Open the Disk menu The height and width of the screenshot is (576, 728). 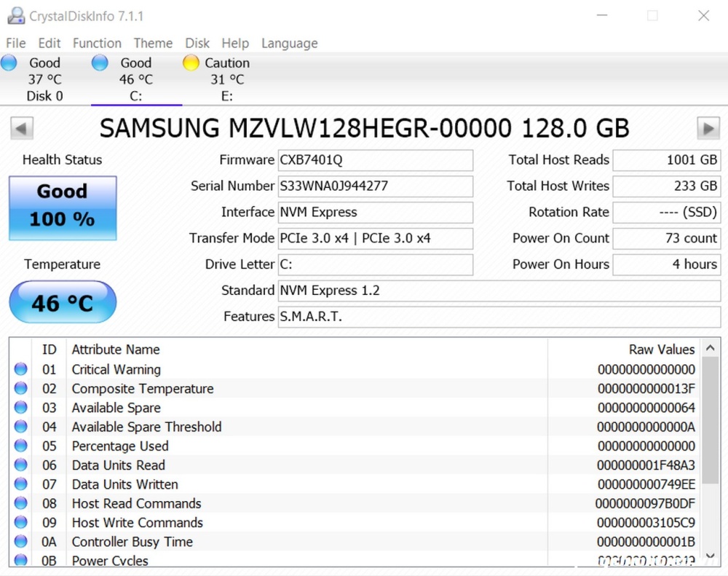pyautogui.click(x=197, y=43)
